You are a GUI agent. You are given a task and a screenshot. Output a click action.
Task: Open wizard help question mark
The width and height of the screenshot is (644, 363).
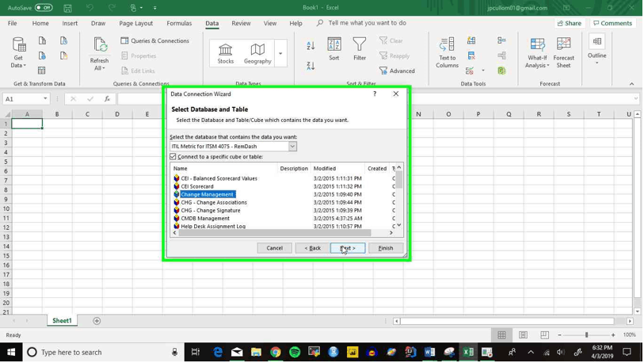[x=375, y=94]
